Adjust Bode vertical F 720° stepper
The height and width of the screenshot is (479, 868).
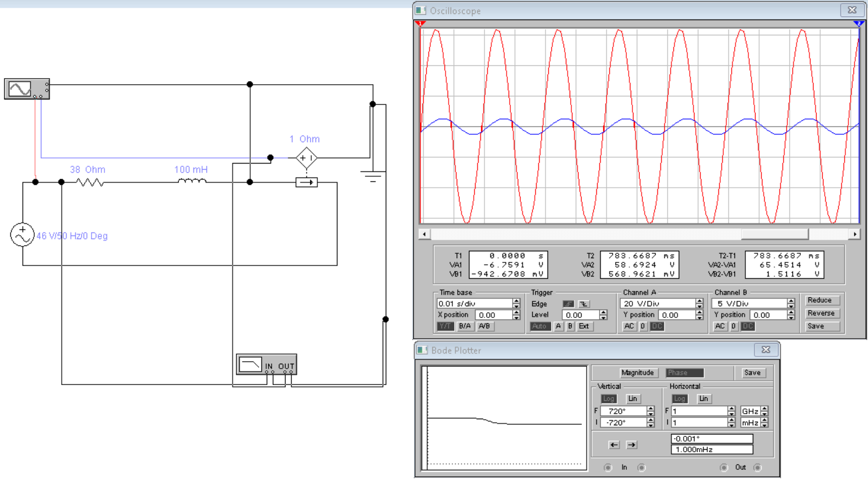pyautogui.click(x=650, y=411)
